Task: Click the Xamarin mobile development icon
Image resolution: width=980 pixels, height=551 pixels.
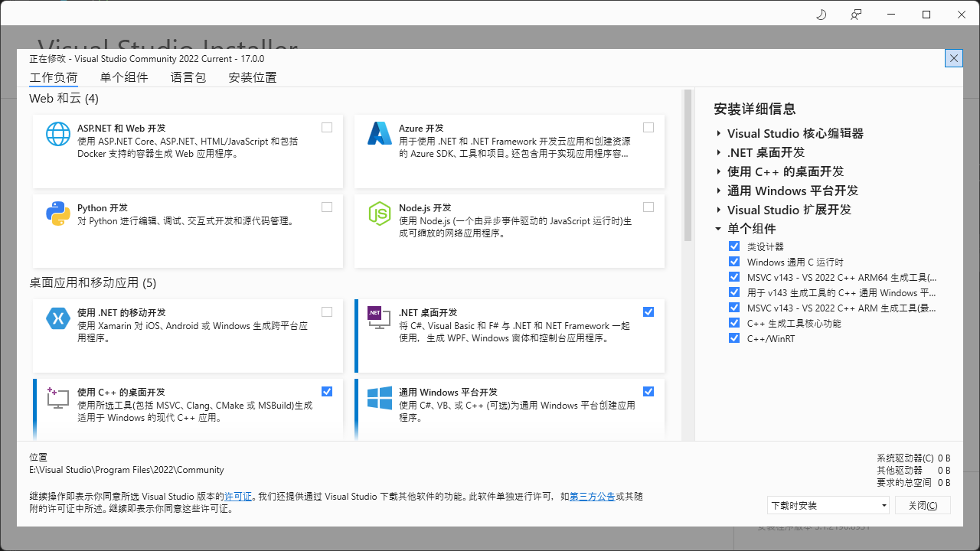Action: point(57,320)
